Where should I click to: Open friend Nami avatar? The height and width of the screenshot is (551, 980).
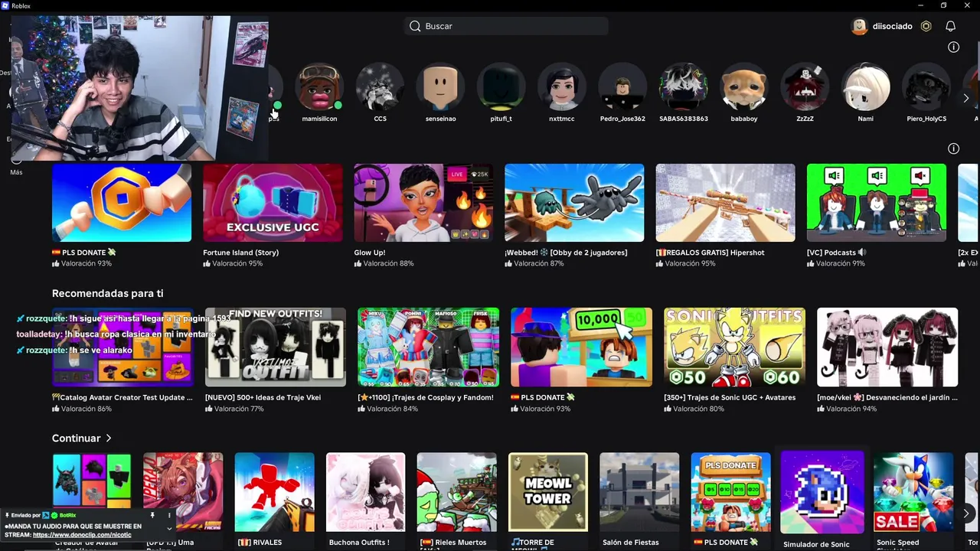(865, 87)
